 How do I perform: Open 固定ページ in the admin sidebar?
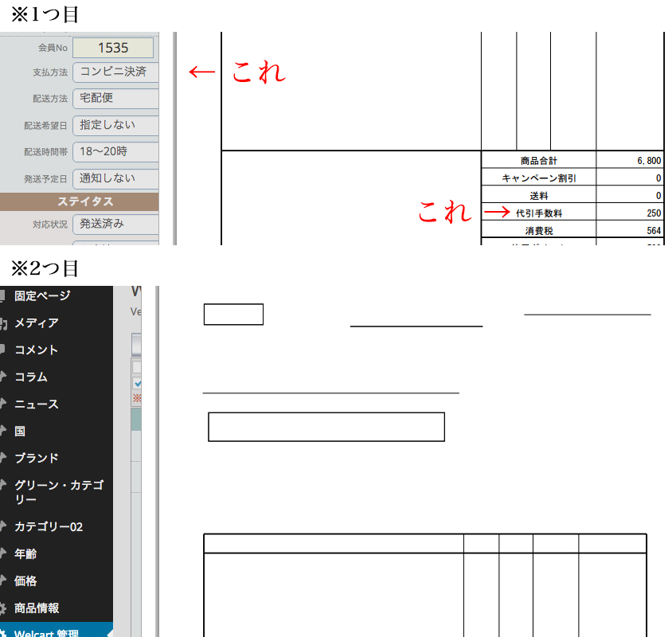(x=42, y=295)
